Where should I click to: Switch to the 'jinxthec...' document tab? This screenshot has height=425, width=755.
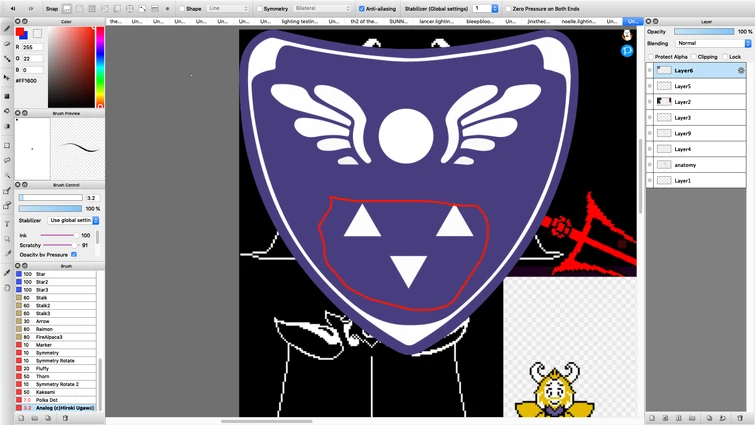(539, 21)
